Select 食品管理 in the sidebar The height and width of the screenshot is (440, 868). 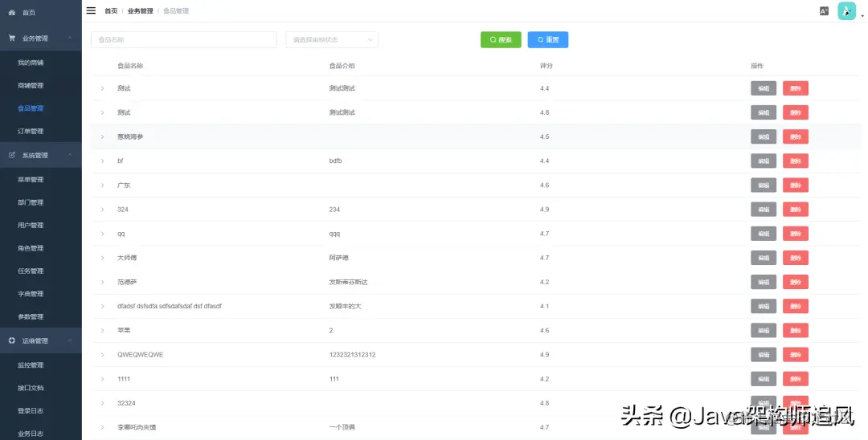31,108
